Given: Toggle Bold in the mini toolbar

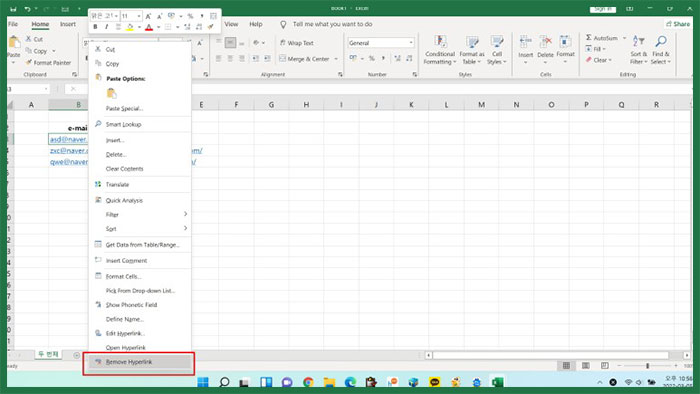Looking at the screenshot, I should pyautogui.click(x=95, y=27).
